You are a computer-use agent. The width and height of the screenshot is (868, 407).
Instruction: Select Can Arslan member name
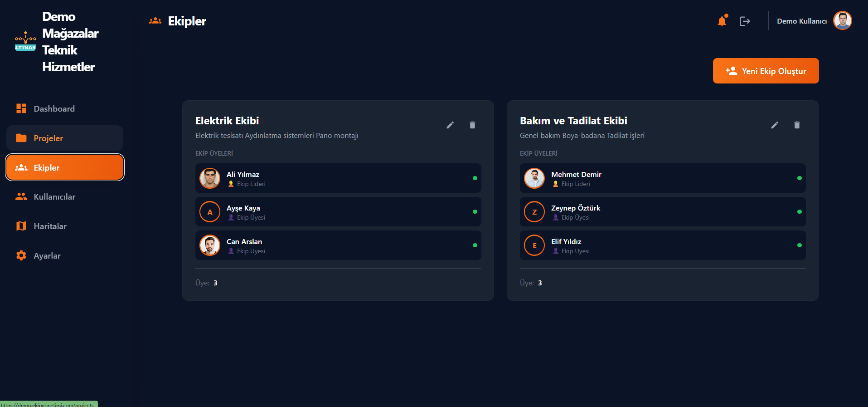tap(244, 241)
